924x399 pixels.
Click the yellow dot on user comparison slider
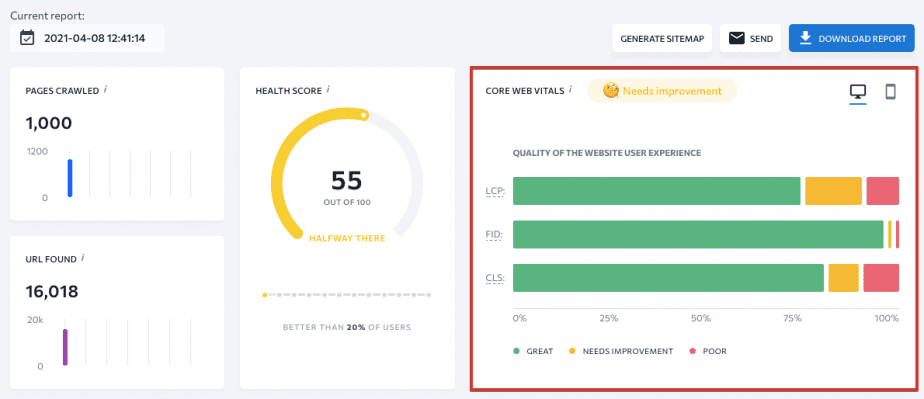[x=265, y=295]
